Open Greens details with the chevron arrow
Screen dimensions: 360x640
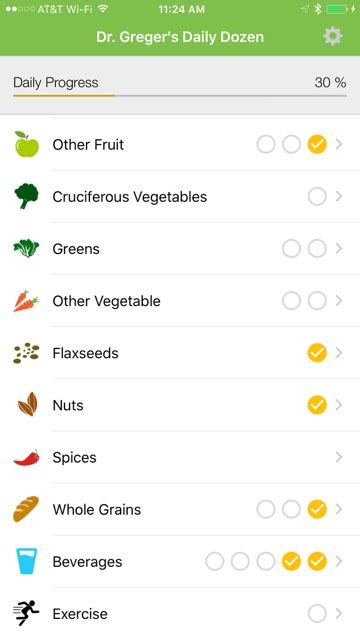[339, 249]
